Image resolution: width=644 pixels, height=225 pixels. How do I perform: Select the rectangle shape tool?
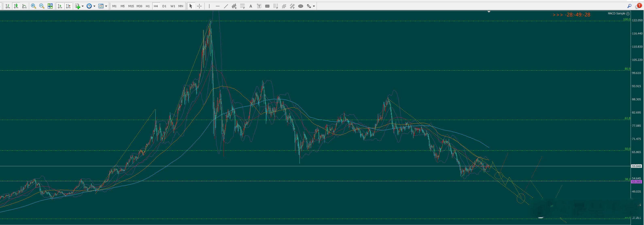[x=267, y=6]
